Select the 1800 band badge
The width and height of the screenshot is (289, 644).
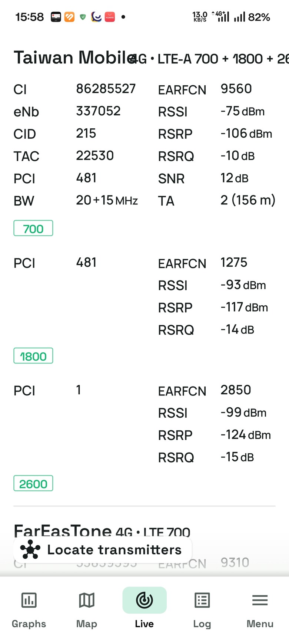coord(33,356)
